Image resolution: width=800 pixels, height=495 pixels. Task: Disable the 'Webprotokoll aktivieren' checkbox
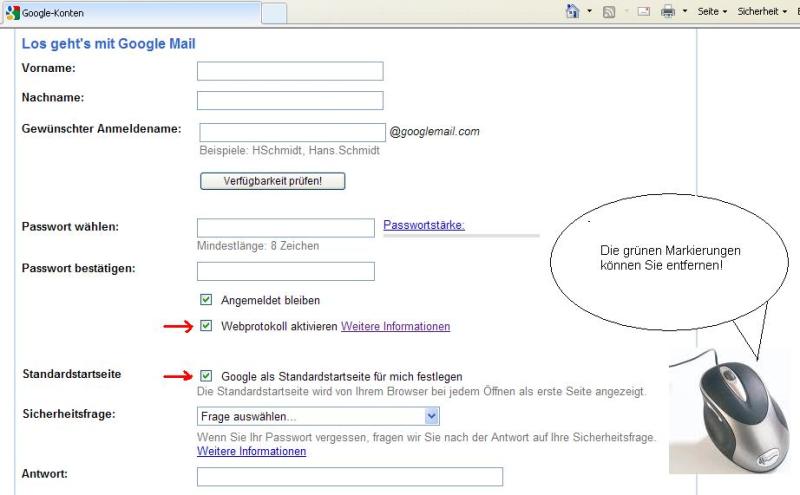click(x=207, y=326)
